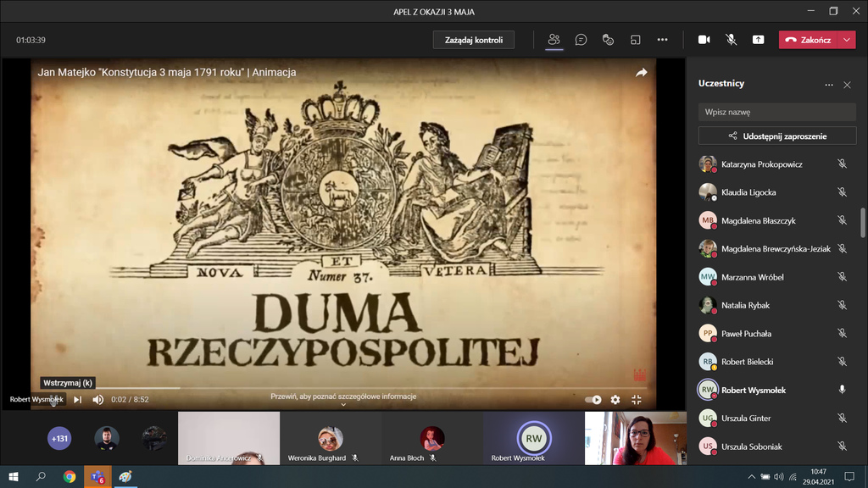
Task: Click the taskbar volume icon
Action: point(779,477)
